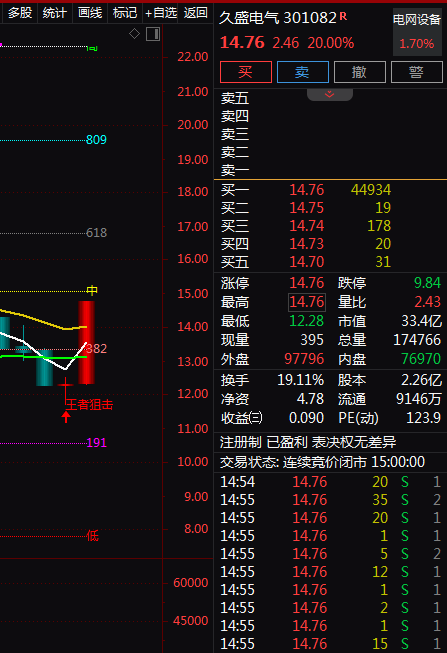Click the 涨停 value 14.76
This screenshot has width=447, height=653.
[x=307, y=283]
